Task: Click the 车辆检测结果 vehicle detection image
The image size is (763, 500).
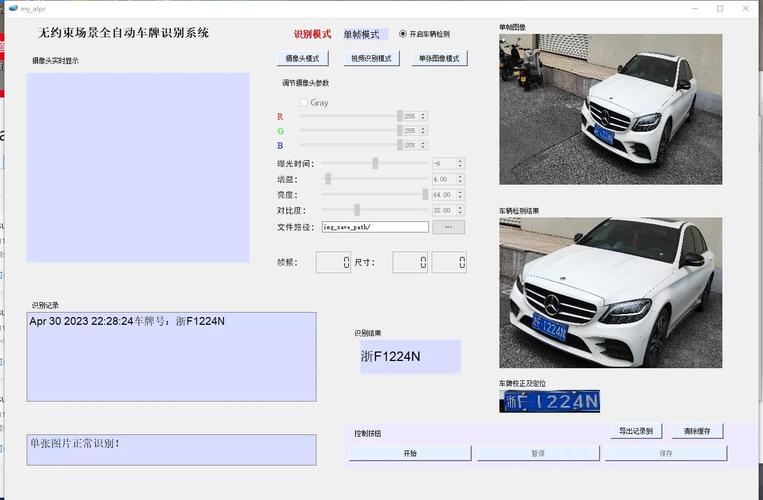Action: (611, 292)
